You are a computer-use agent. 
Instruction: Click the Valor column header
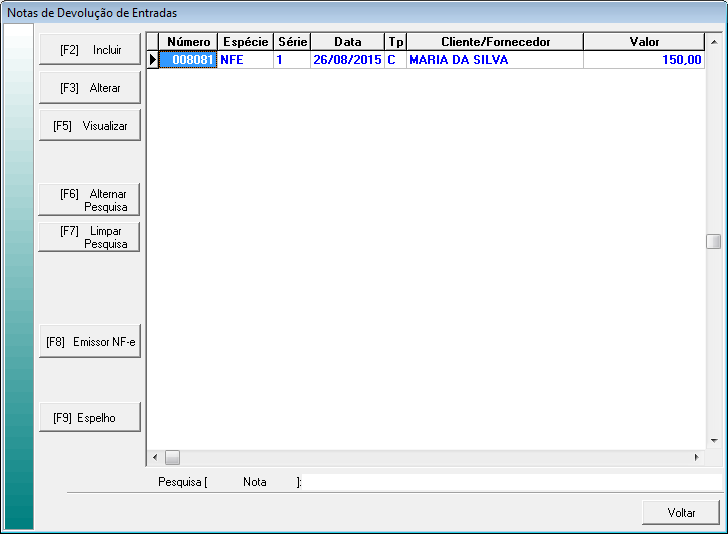point(643,42)
